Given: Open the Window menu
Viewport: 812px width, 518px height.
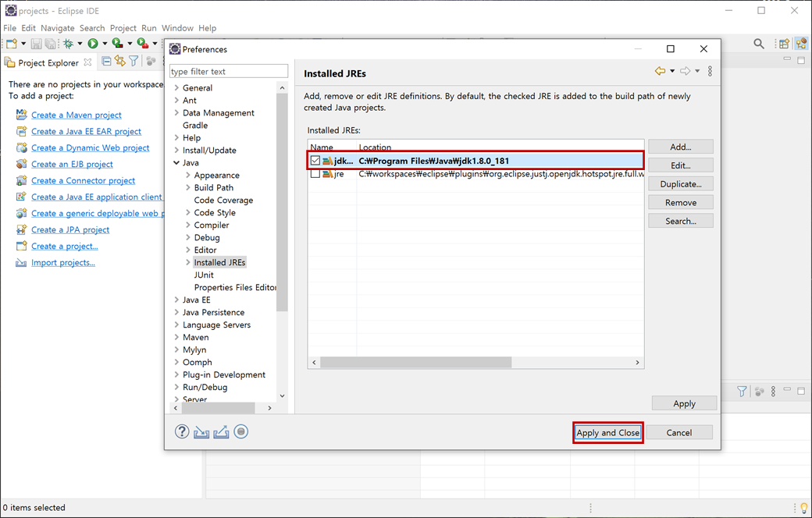Looking at the screenshot, I should [178, 28].
